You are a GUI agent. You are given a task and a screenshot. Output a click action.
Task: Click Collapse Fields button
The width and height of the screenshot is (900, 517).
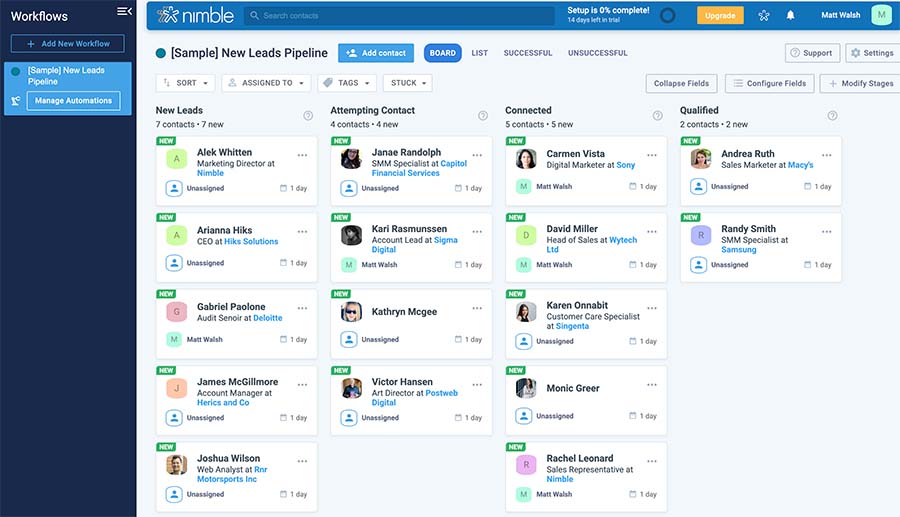[x=681, y=83]
